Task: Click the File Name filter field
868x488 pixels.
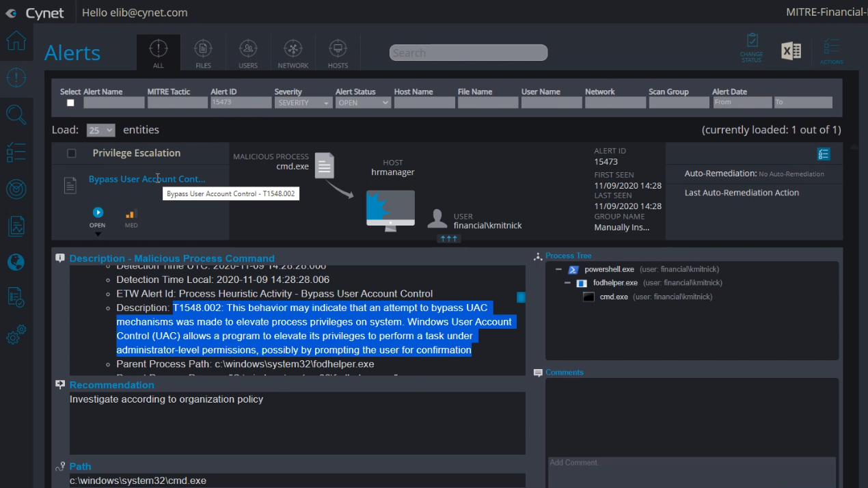Action: point(488,103)
